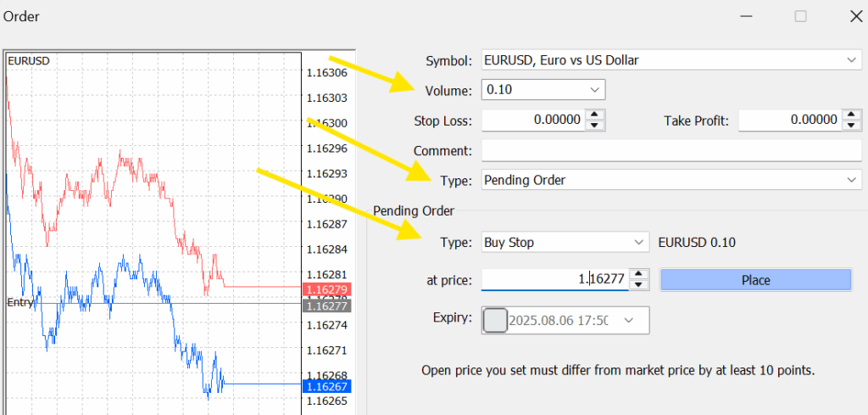Increase the Take Profit value with up arrow
The image size is (868, 415).
point(853,115)
